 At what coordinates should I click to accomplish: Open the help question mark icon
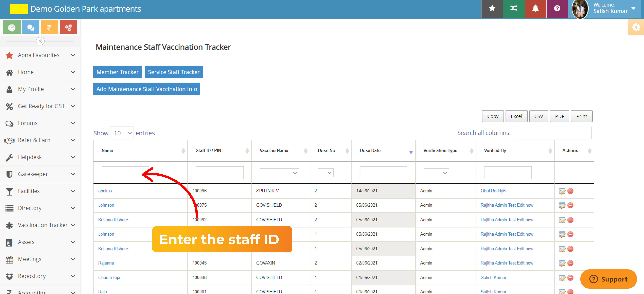[x=557, y=9]
